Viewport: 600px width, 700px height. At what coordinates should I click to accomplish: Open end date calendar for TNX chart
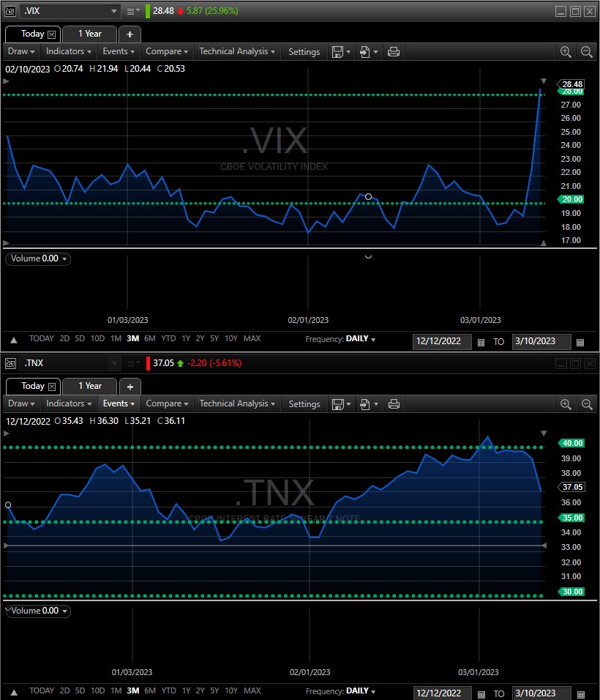click(580, 694)
